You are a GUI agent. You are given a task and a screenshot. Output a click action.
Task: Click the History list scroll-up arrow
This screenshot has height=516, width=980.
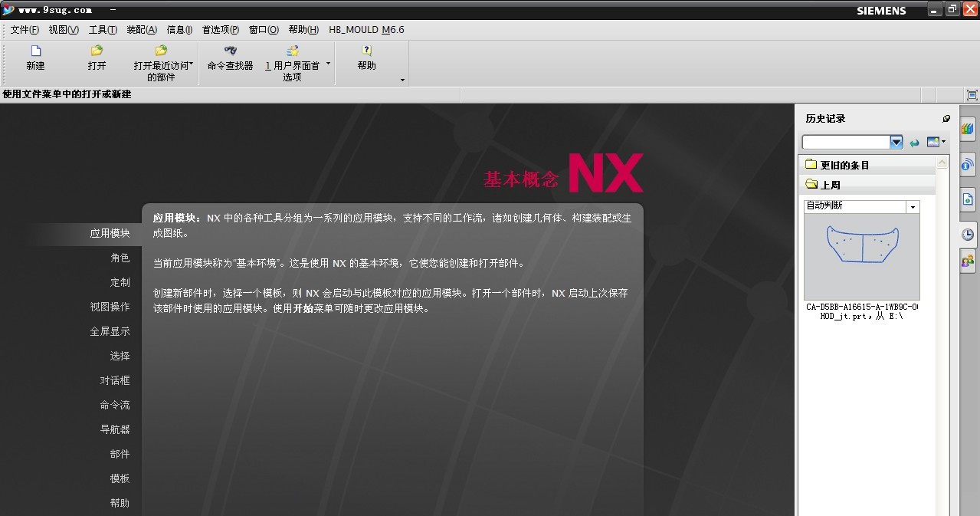pyautogui.click(x=942, y=162)
